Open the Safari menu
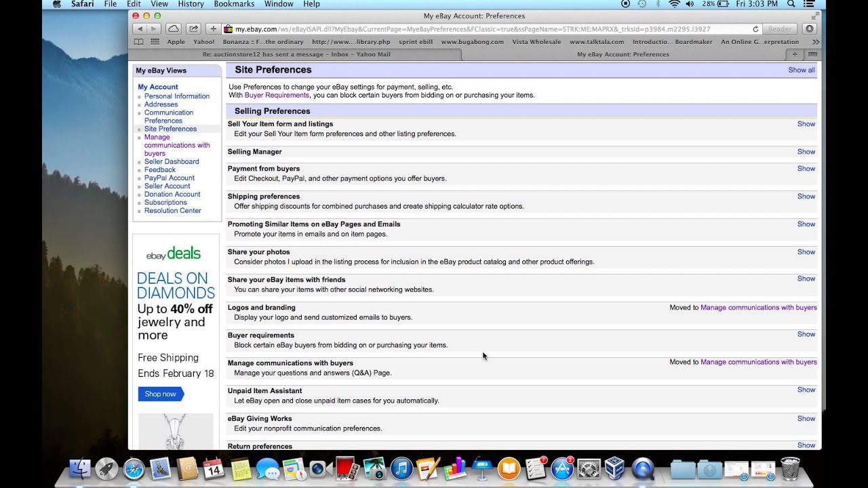Screen dimensions: 868x488 click(x=83, y=4)
